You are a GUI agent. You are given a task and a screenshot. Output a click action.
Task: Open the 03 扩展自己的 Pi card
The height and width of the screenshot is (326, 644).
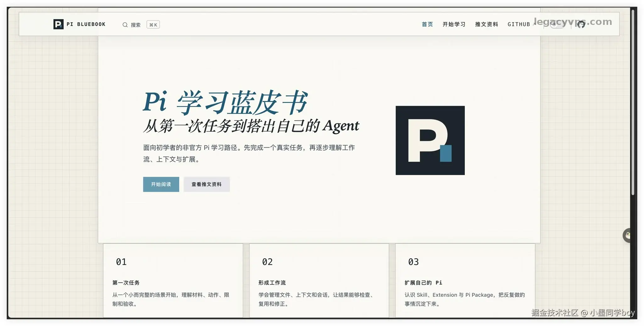(465, 280)
